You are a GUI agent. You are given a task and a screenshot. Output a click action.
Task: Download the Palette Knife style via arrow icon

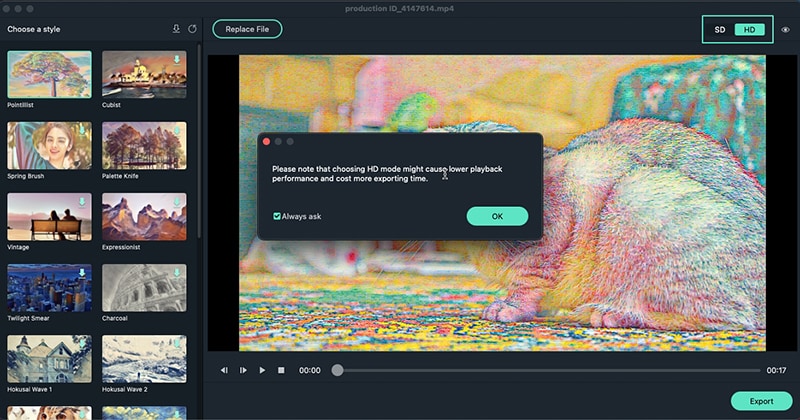177,131
